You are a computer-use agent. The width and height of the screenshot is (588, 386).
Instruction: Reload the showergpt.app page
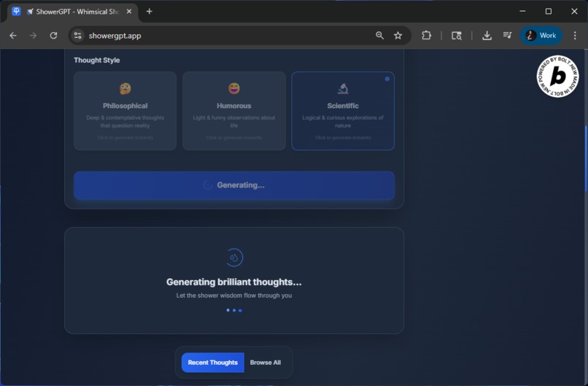click(54, 36)
